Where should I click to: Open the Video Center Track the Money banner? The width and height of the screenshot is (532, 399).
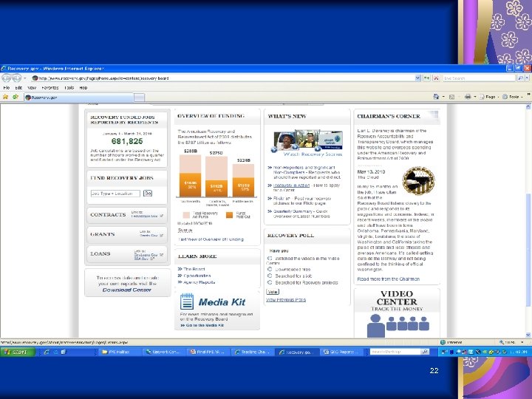coord(397,313)
